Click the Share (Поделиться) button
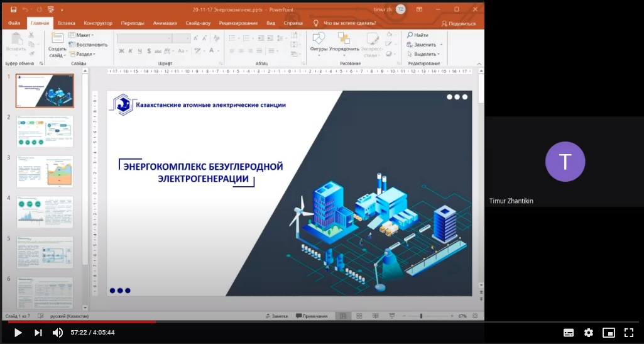Screen dimensions: 644x344 459,23
